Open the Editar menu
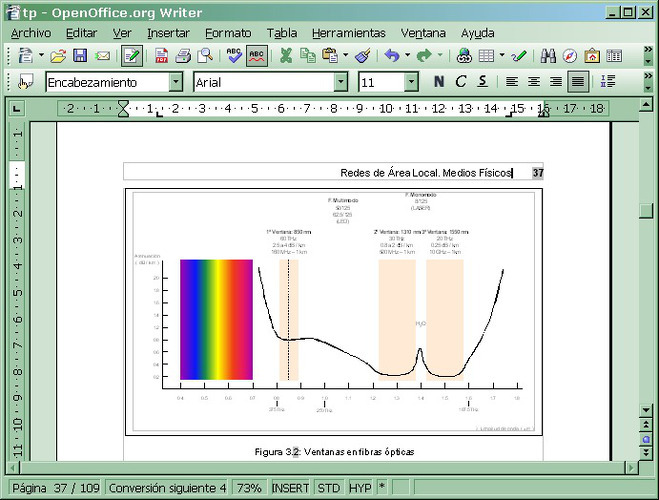 [x=81, y=33]
